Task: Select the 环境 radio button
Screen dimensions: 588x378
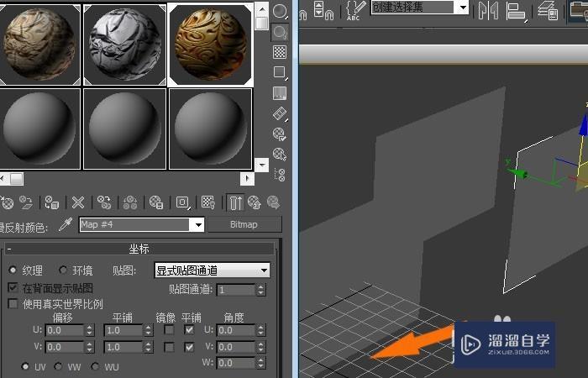Action: point(63,270)
